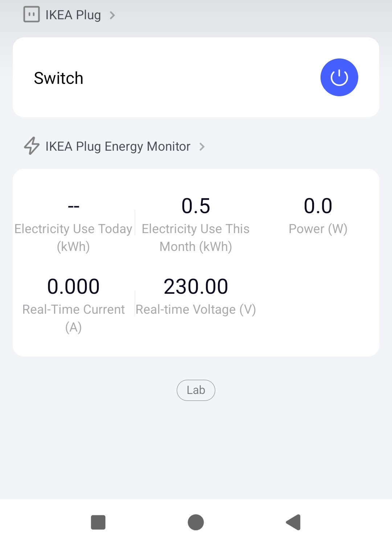Tap the Switch label text
The height and width of the screenshot is (545, 392).
[x=58, y=78]
